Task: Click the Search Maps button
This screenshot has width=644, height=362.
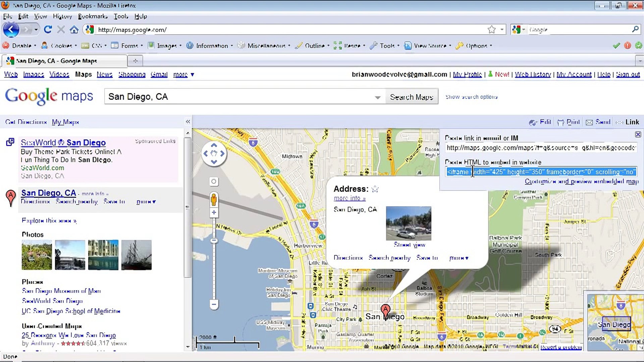Action: click(412, 97)
